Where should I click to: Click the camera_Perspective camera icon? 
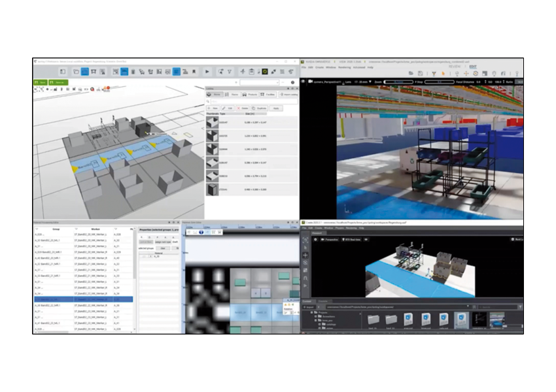coord(310,82)
